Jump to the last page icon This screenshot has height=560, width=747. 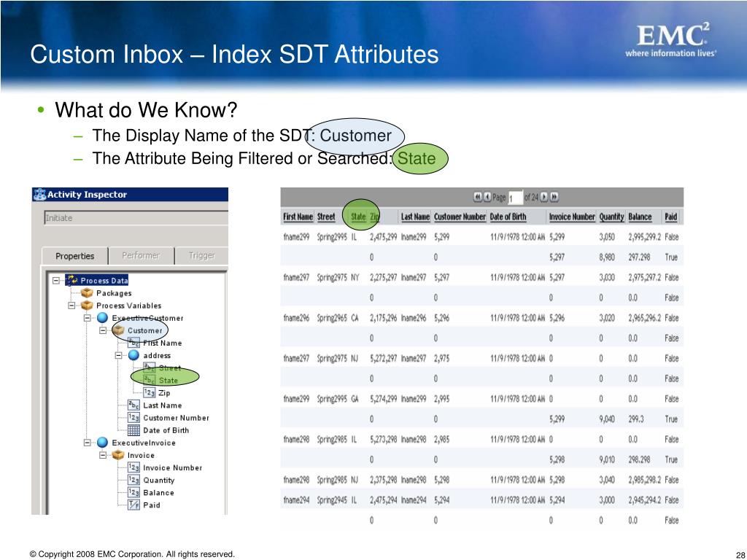click(x=554, y=197)
